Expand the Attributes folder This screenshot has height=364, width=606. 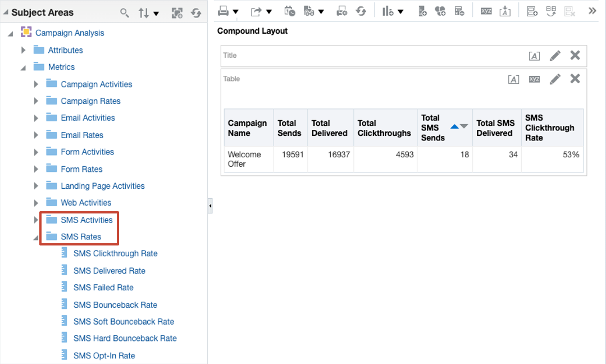coord(23,50)
